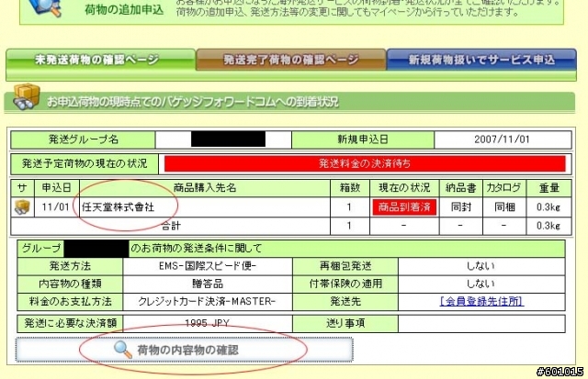Select クレジットカード決済-MASTER- payment value
This screenshot has width=588, height=379.
click(x=208, y=302)
